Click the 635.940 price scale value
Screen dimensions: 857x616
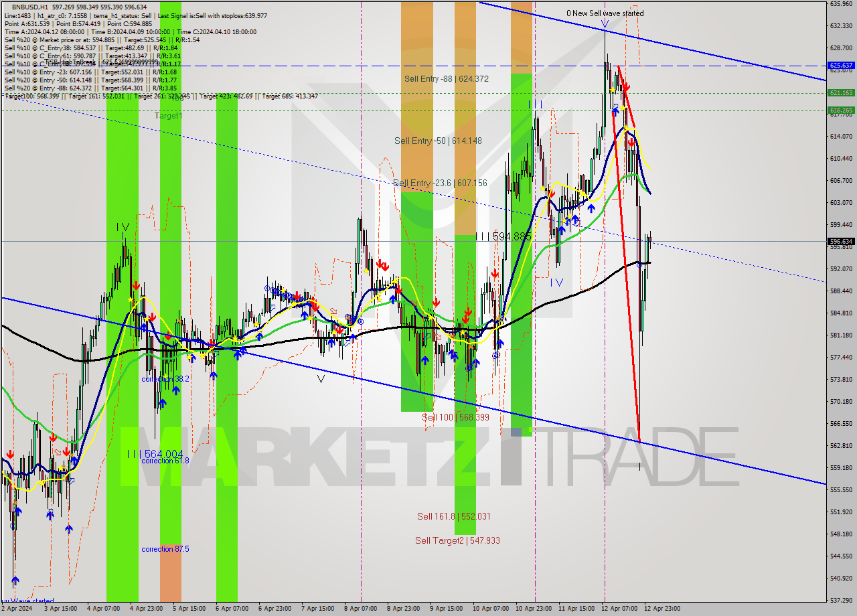click(x=841, y=3)
